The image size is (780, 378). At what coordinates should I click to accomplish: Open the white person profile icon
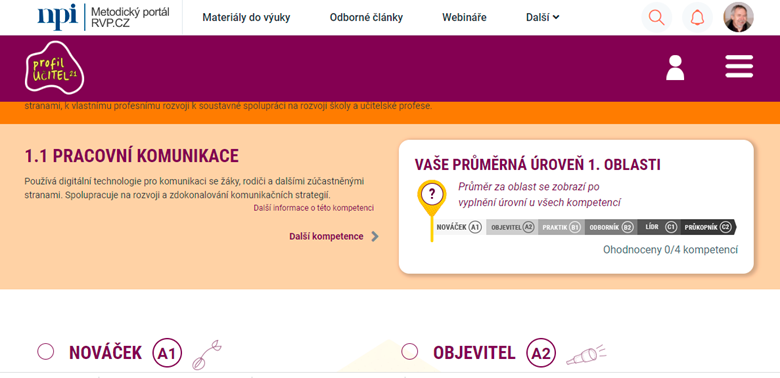coord(675,68)
